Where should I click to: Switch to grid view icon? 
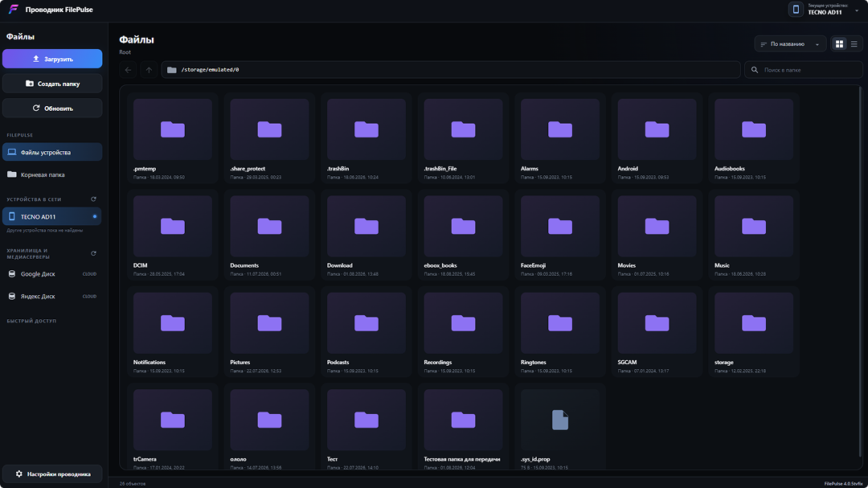[x=839, y=43]
